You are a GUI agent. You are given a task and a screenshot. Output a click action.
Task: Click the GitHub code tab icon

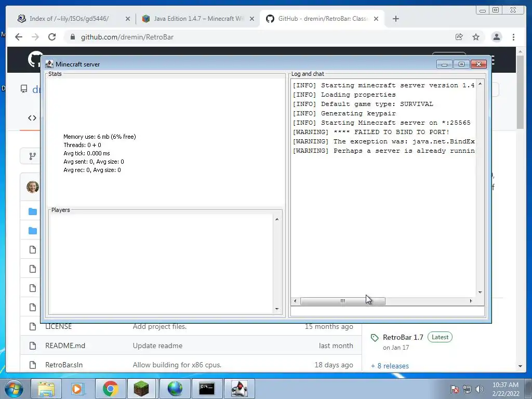pyautogui.click(x=32, y=118)
